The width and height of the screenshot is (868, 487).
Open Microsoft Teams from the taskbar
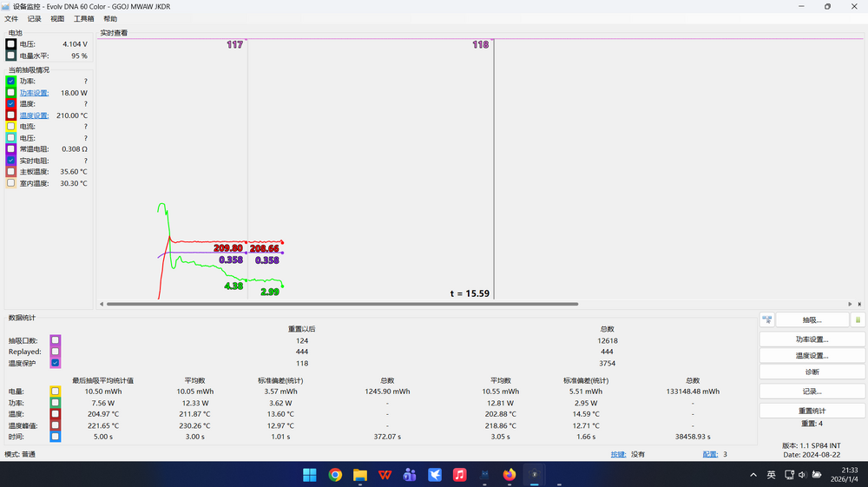point(410,475)
